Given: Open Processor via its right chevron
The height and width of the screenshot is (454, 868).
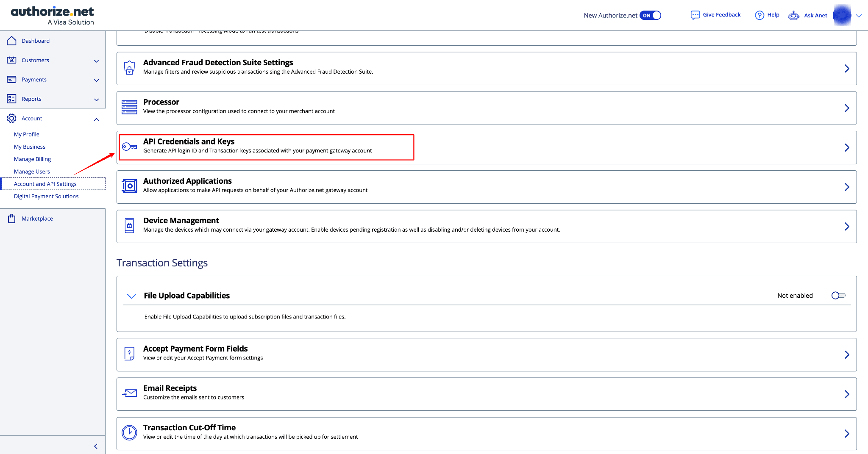Looking at the screenshot, I should (x=846, y=108).
